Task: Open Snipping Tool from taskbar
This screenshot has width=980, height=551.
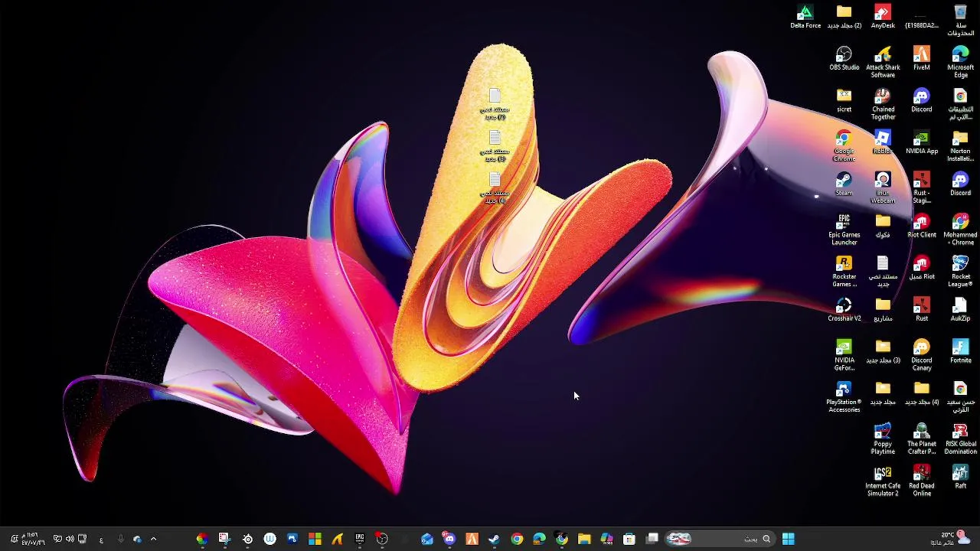Action: [x=224, y=539]
